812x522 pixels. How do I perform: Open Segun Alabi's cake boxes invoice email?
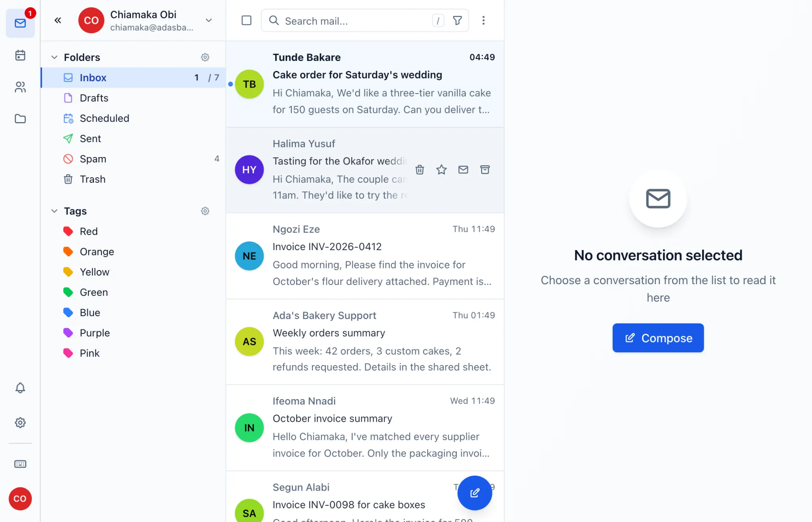pyautogui.click(x=365, y=497)
